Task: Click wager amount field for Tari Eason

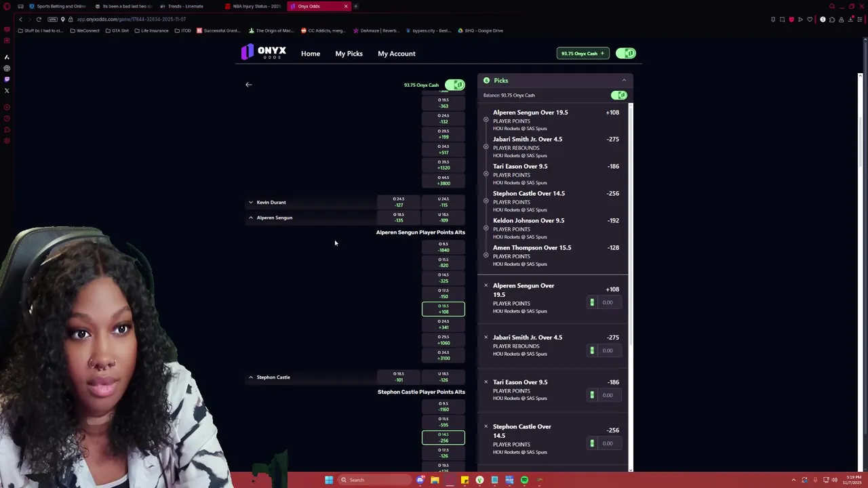Action: (608, 395)
